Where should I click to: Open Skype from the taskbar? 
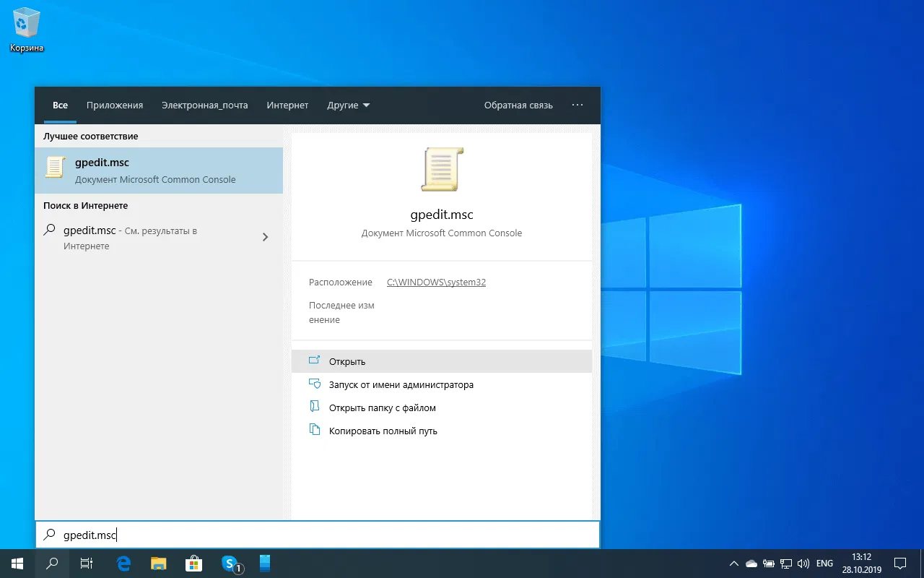(230, 564)
